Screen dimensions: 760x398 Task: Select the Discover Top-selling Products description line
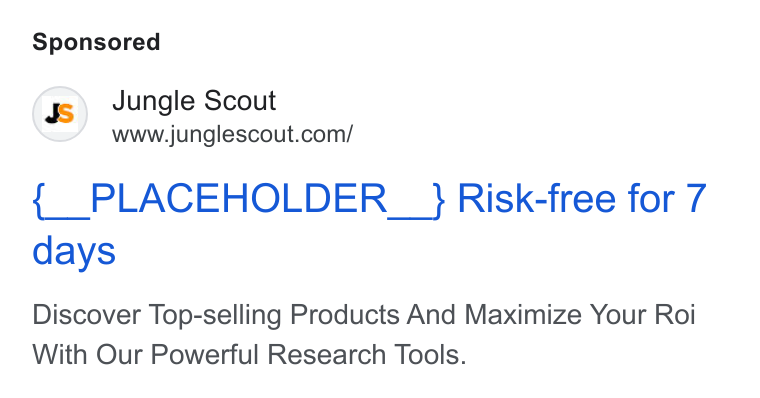[x=364, y=315]
